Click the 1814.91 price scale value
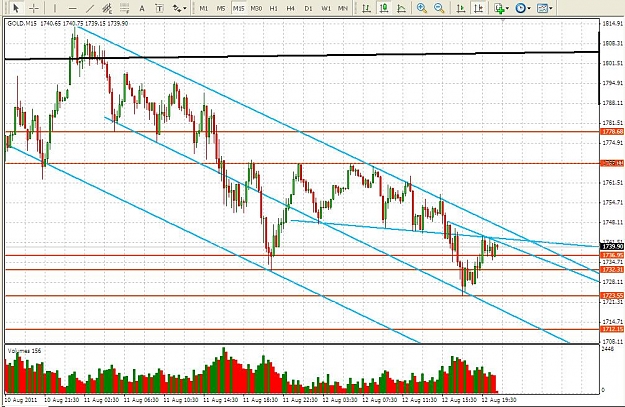The height and width of the screenshot is (407, 625). click(x=612, y=24)
